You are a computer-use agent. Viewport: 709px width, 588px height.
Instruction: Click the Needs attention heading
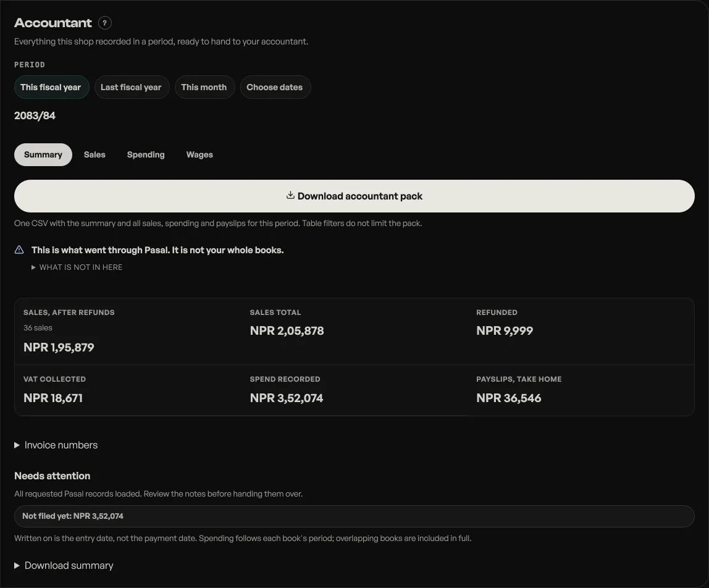pyautogui.click(x=52, y=476)
